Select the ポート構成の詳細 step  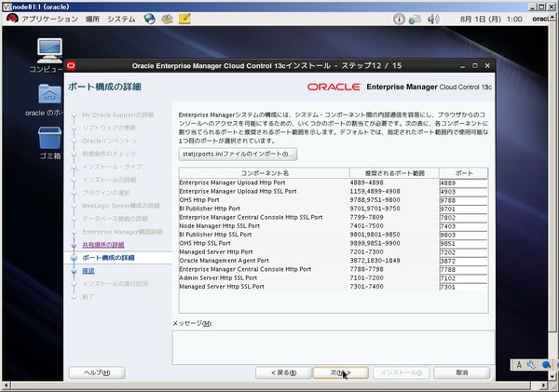click(x=108, y=258)
